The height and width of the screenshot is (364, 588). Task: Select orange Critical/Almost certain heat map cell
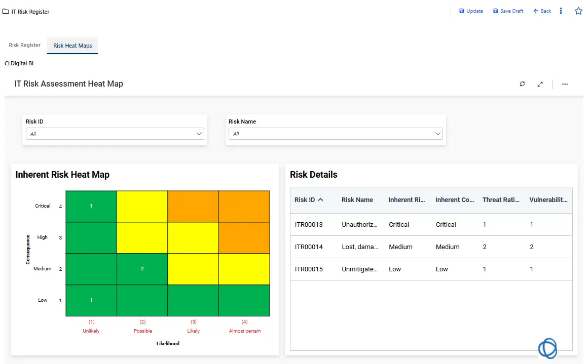click(244, 206)
